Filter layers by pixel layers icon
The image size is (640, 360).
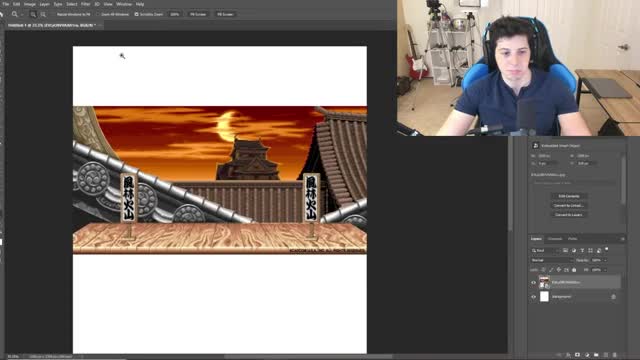coord(565,251)
